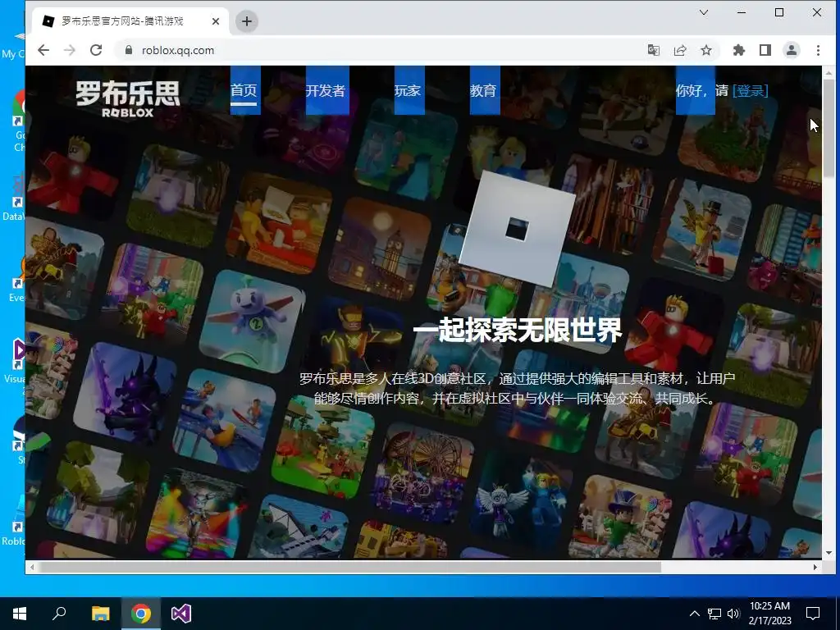Image resolution: width=840 pixels, height=630 pixels.
Task: Open Windows taskbar search
Action: [x=59, y=614]
